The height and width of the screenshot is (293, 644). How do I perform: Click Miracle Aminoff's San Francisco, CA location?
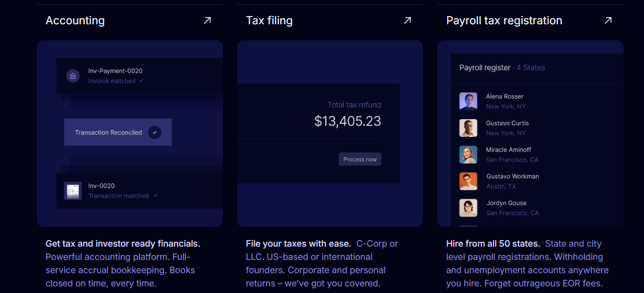512,160
